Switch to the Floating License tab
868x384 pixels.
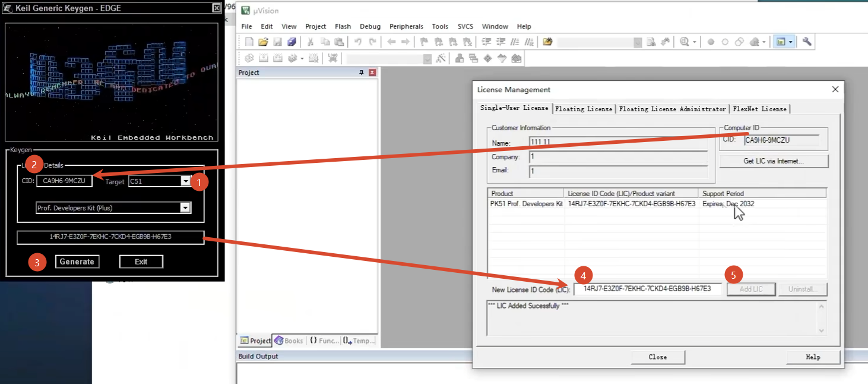point(584,109)
